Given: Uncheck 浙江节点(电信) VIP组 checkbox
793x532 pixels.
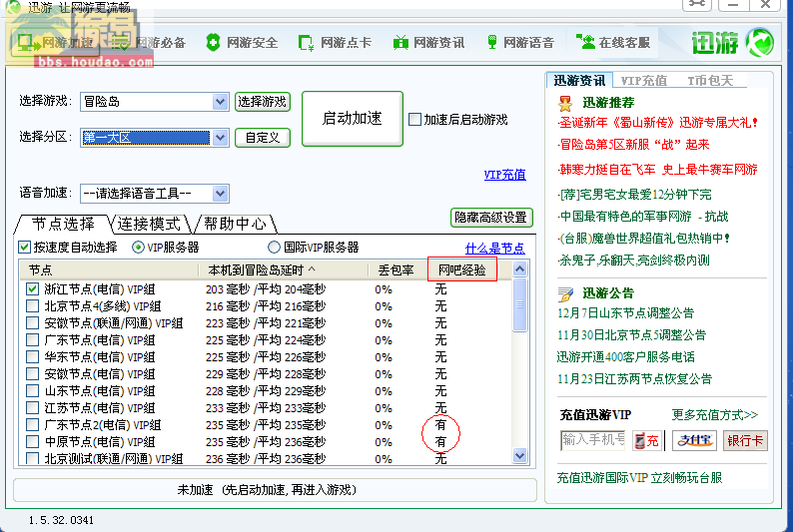Looking at the screenshot, I should pyautogui.click(x=32, y=289).
